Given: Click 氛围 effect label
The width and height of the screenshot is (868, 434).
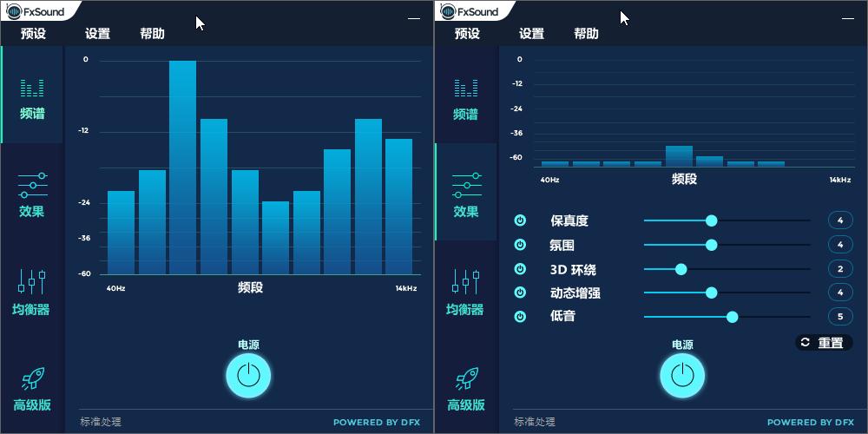Looking at the screenshot, I should tap(562, 246).
